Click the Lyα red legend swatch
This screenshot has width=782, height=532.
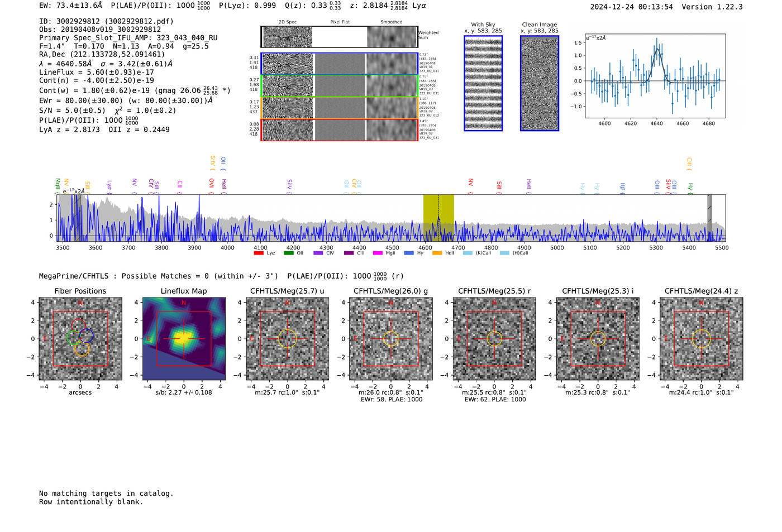coord(259,253)
